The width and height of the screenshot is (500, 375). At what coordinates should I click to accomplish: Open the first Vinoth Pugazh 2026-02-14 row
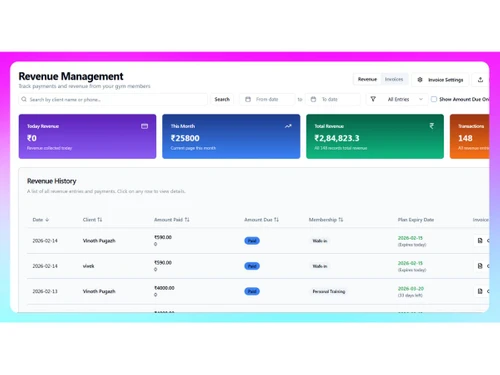(258, 241)
